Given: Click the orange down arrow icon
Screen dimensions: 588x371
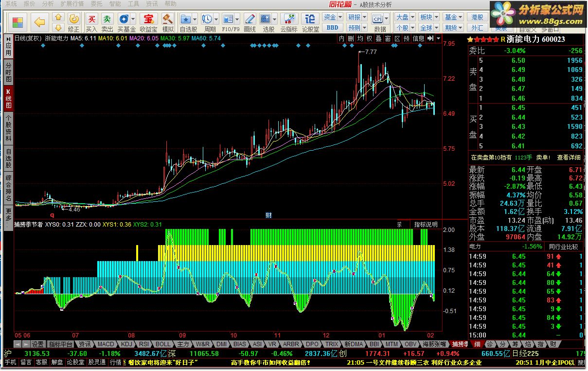Looking at the screenshot, I should pos(58,28).
